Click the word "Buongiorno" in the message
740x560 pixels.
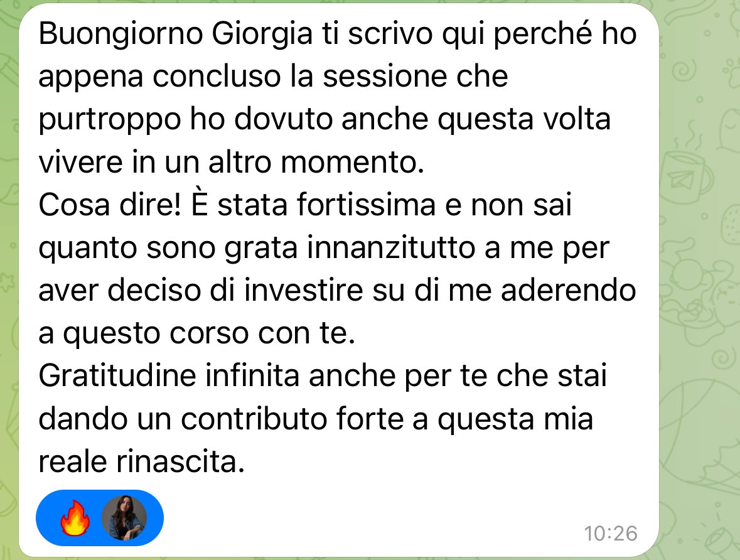[121, 35]
